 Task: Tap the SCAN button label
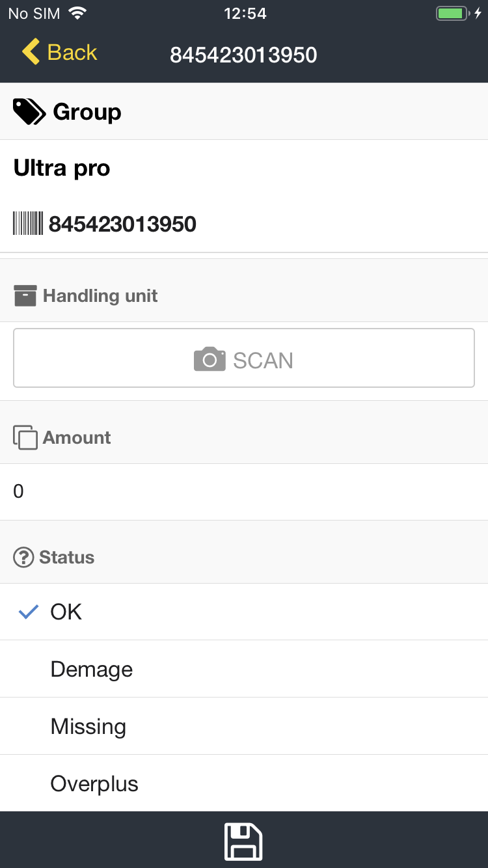point(263,360)
